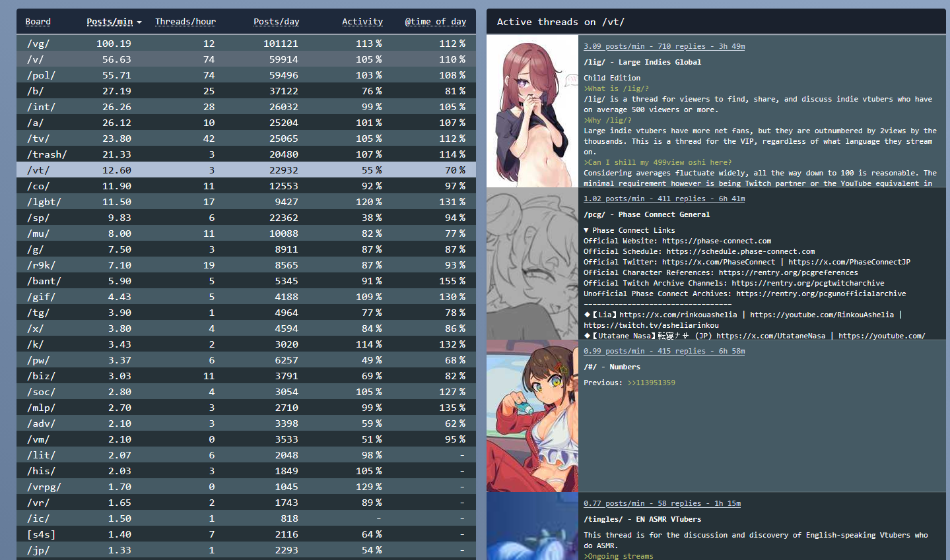This screenshot has width=950, height=560.
Task: Sort boards by Threads/hour header
Action: pos(186,22)
